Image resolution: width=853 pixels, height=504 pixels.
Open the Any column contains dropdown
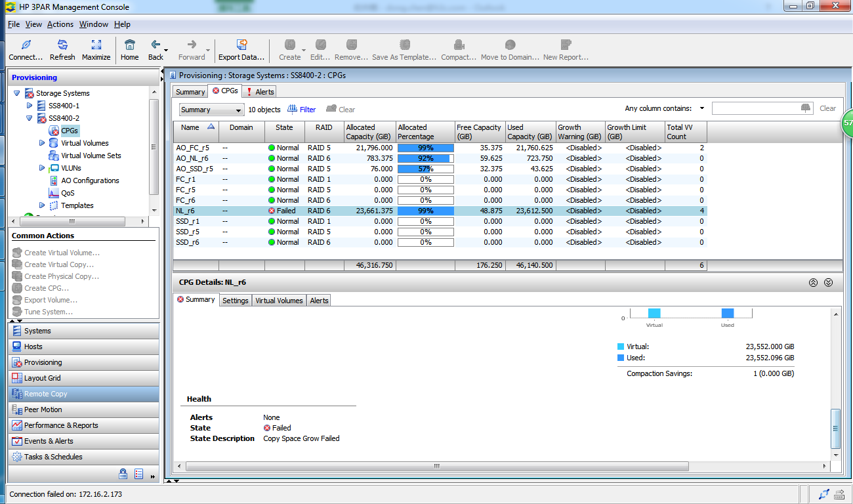pos(701,108)
